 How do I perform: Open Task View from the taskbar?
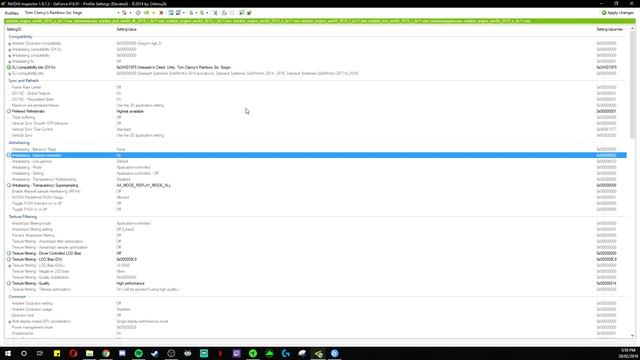[40, 353]
